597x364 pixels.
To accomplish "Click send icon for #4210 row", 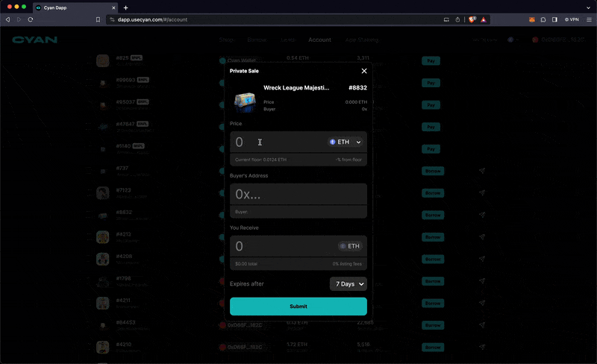I will [482, 348].
